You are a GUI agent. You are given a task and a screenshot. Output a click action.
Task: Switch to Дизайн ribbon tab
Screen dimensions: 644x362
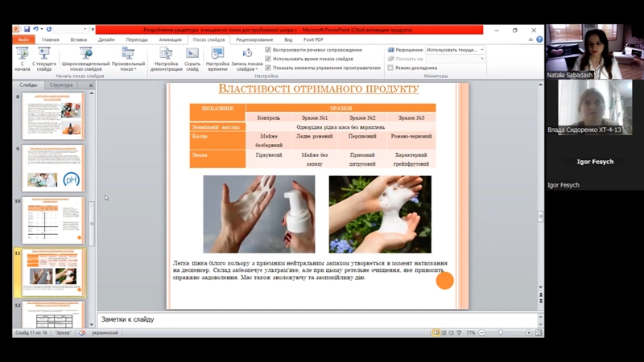pyautogui.click(x=106, y=39)
